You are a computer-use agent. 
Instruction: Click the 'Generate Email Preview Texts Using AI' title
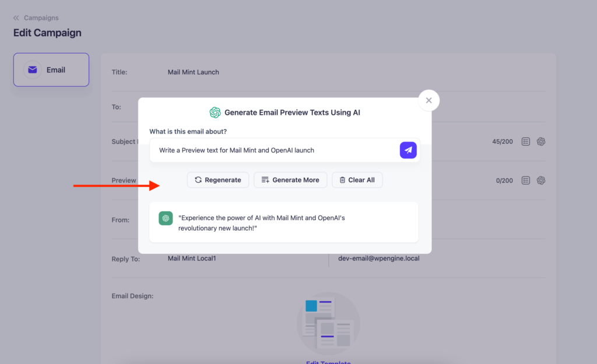point(292,112)
